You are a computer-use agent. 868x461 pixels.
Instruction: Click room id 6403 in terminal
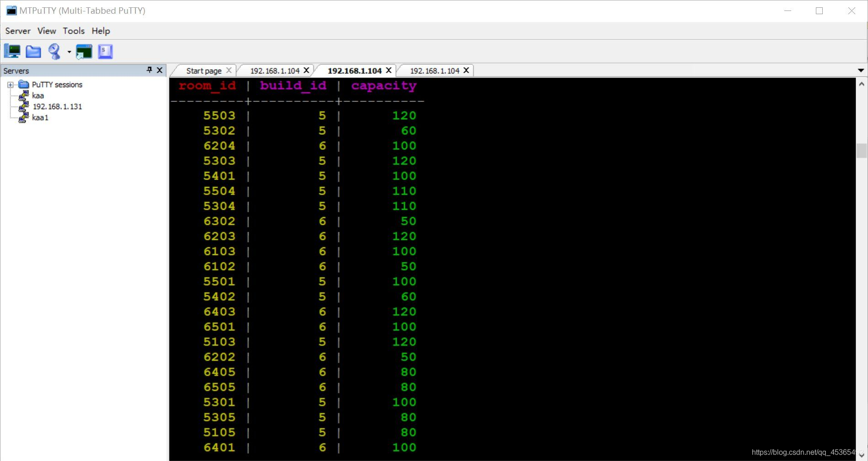220,312
